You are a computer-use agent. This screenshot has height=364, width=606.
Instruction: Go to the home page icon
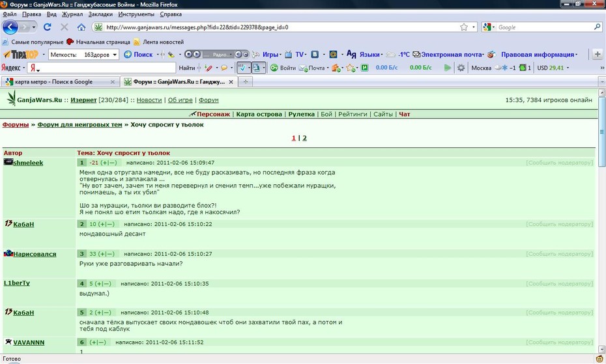click(81, 27)
